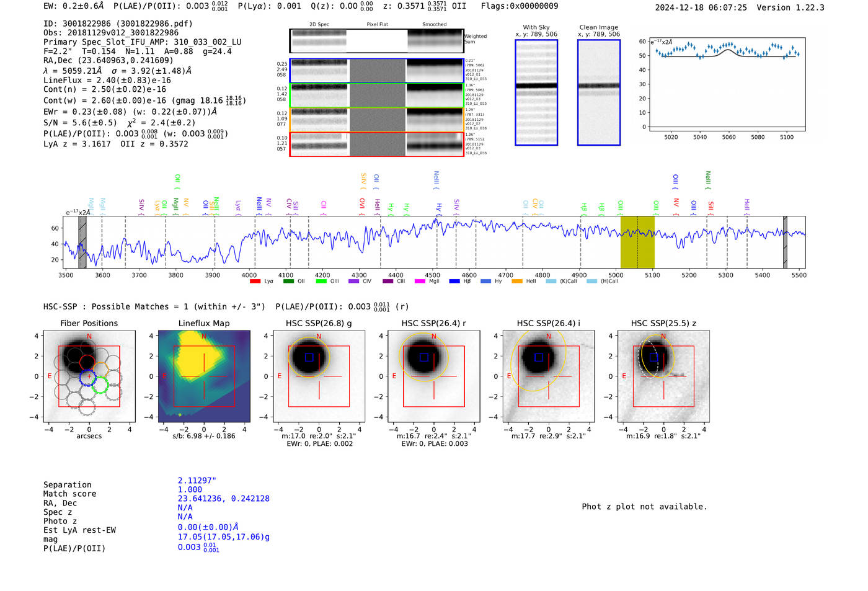Open the Lineflux Map image

pyautogui.click(x=204, y=376)
